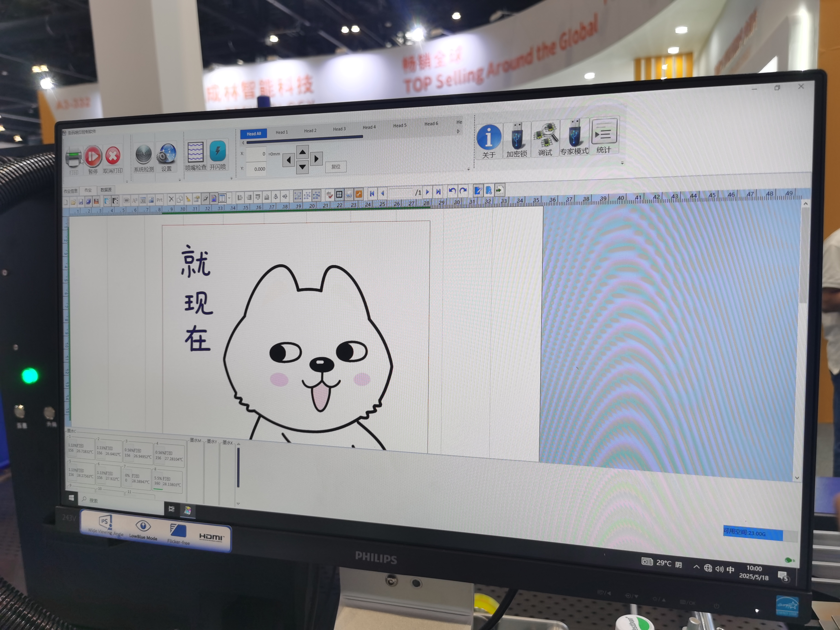Screen dimensions: 840x630
Task: Open Task View on the taskbar
Action: coord(172,509)
